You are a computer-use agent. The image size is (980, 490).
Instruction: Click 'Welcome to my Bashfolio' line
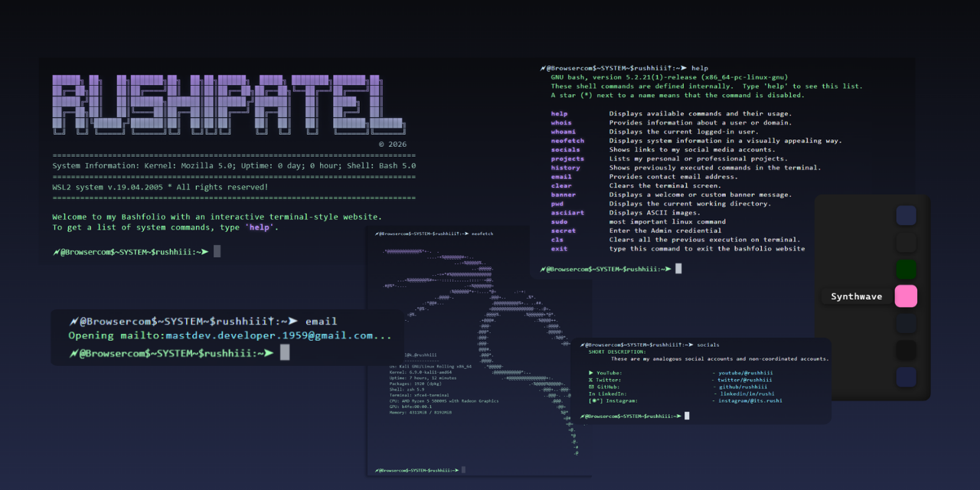coord(217,217)
